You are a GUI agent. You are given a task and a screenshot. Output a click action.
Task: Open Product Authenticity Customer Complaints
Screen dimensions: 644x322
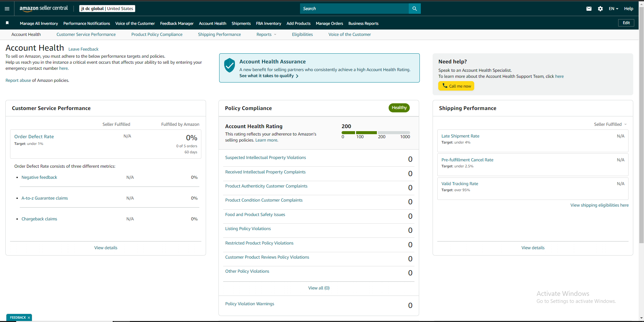266,186
